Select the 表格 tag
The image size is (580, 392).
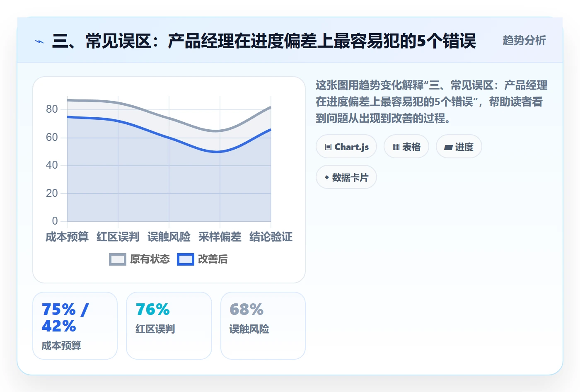406,147
